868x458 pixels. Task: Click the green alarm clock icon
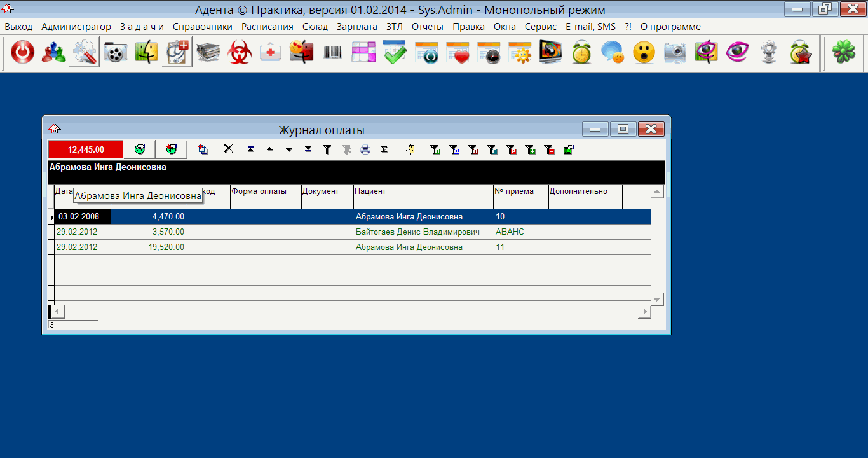581,53
